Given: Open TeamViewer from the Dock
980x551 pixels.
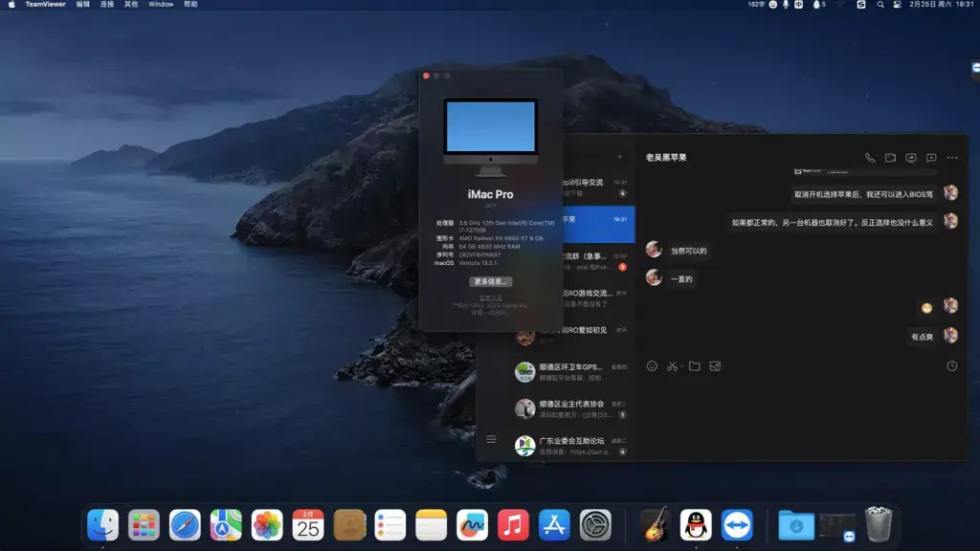Looking at the screenshot, I should pyautogui.click(x=737, y=525).
